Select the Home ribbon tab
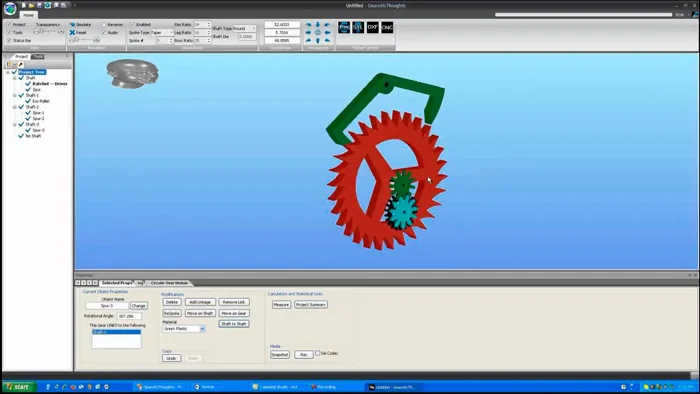 point(29,15)
